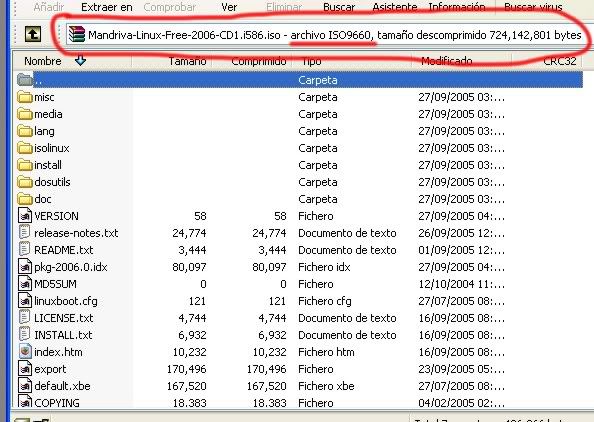
Task: Click the file name README.txt
Action: point(64,250)
